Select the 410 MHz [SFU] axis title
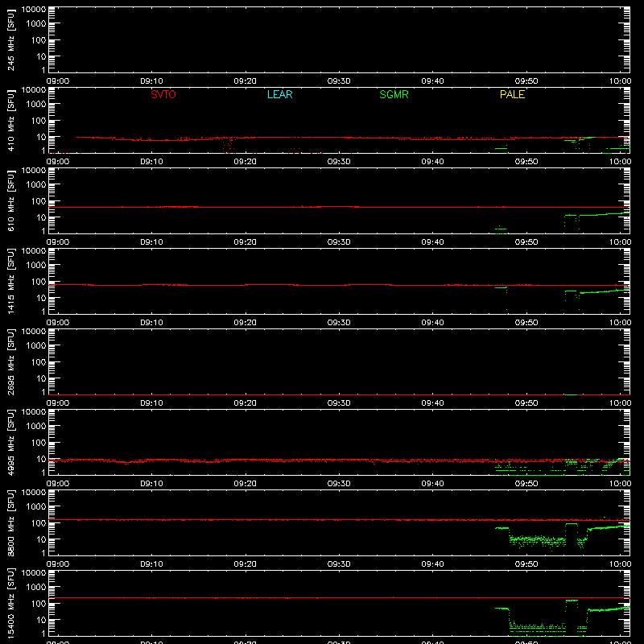This screenshot has height=644, width=644. click(10, 120)
